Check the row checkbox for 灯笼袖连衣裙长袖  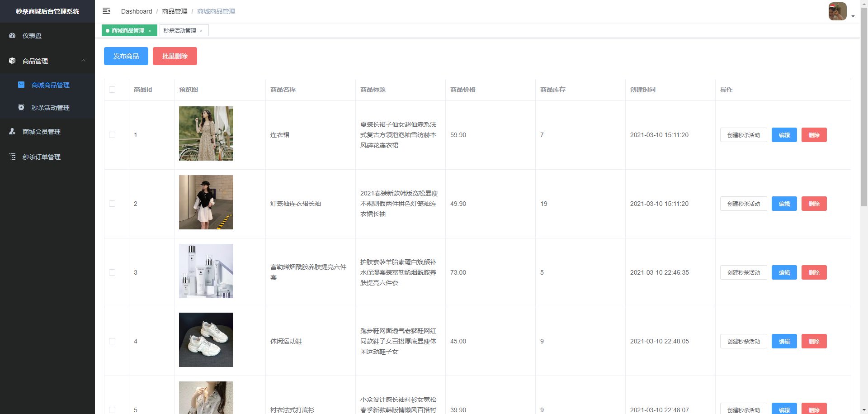pyautogui.click(x=112, y=204)
